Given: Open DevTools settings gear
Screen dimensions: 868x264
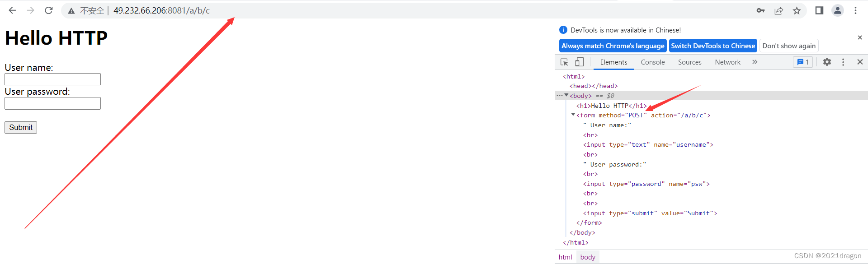Looking at the screenshot, I should (827, 62).
